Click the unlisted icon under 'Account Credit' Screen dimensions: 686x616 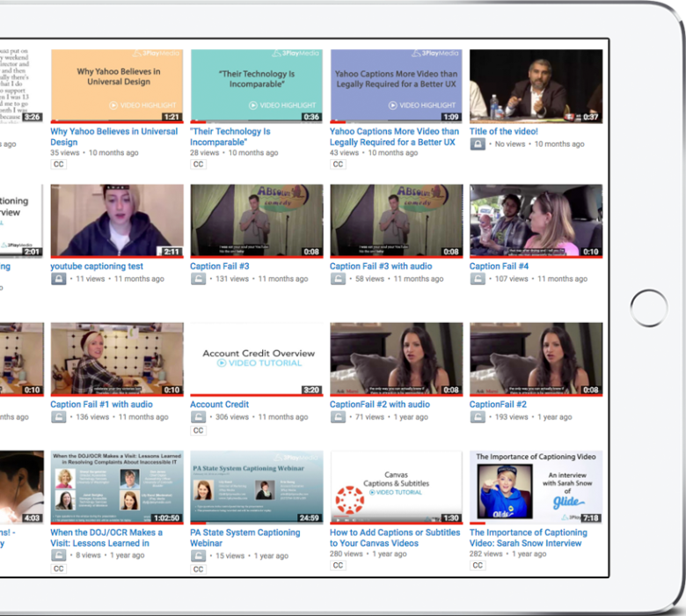pyautogui.click(x=198, y=417)
